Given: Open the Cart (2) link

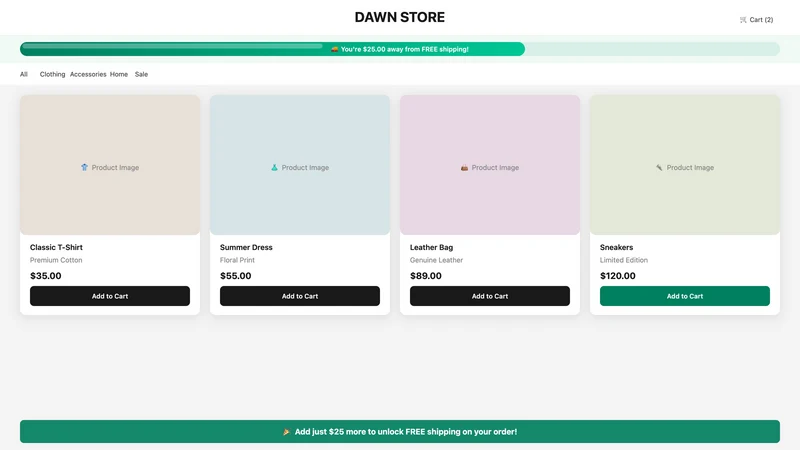Looking at the screenshot, I should click(x=756, y=20).
